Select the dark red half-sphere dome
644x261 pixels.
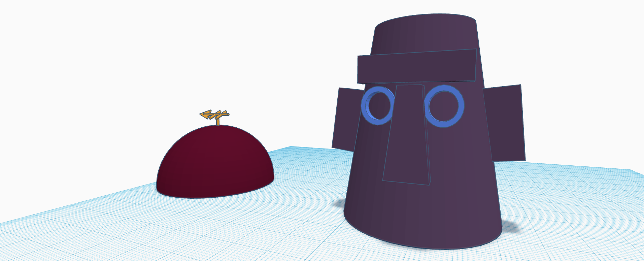point(215,162)
